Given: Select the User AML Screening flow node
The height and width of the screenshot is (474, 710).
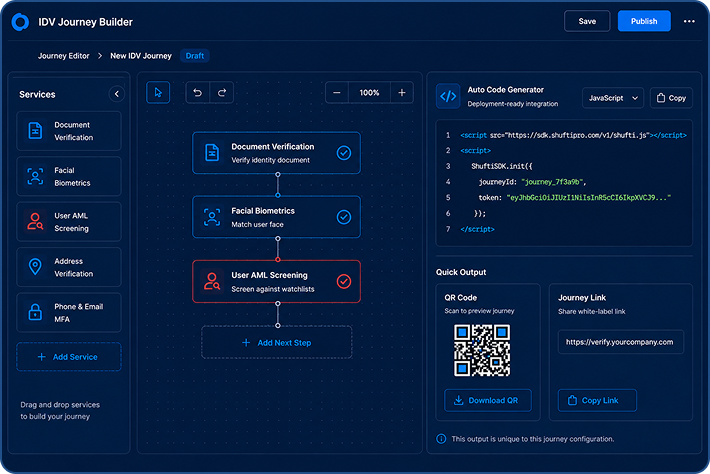Looking at the screenshot, I should pyautogui.click(x=277, y=281).
